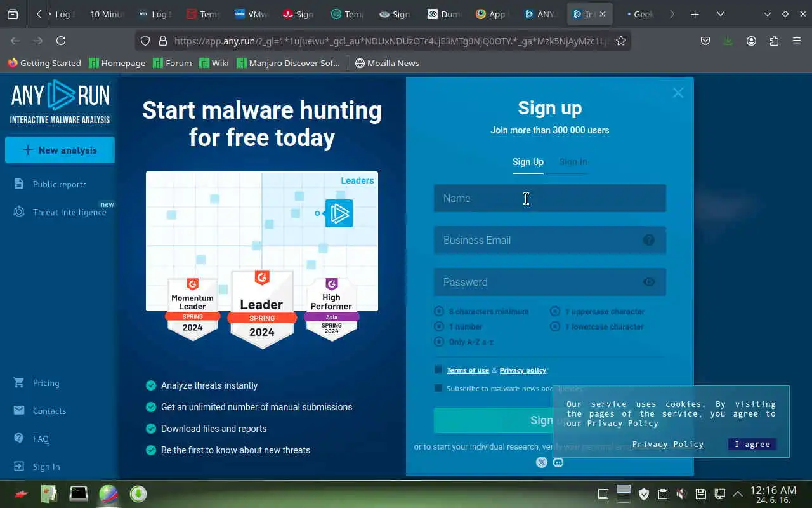The height and width of the screenshot is (508, 812).
Task: Click the taskbar clock
Action: click(x=773, y=494)
